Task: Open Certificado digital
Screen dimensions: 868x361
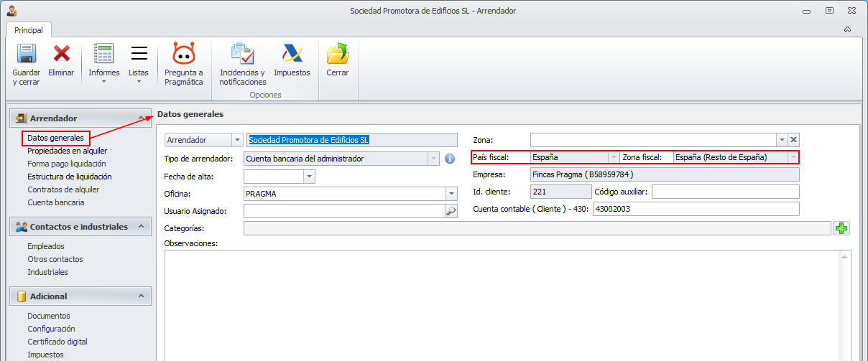Action: point(57,342)
